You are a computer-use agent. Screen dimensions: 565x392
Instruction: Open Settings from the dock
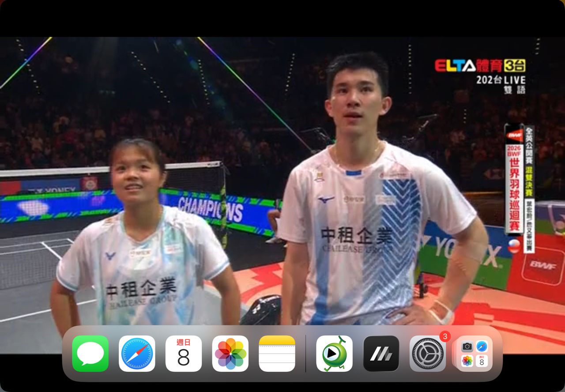[427, 354]
